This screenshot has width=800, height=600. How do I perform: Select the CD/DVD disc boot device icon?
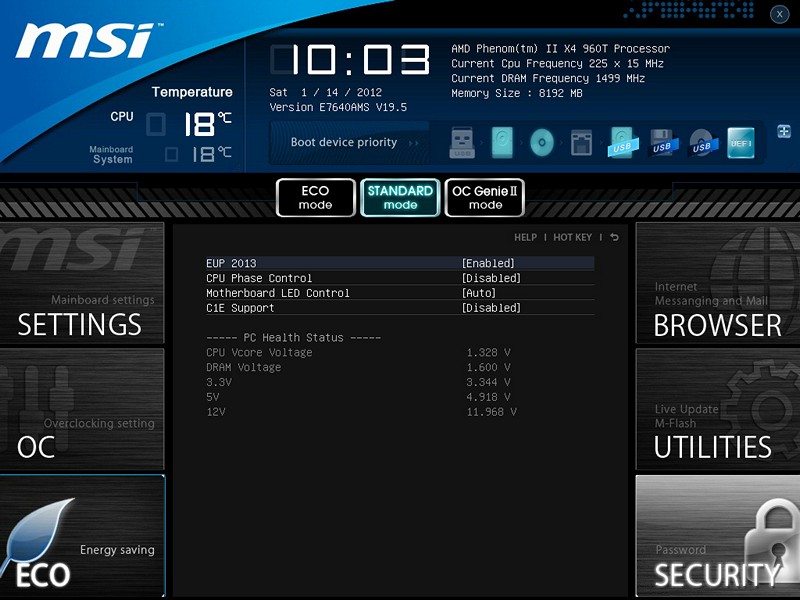[x=542, y=142]
